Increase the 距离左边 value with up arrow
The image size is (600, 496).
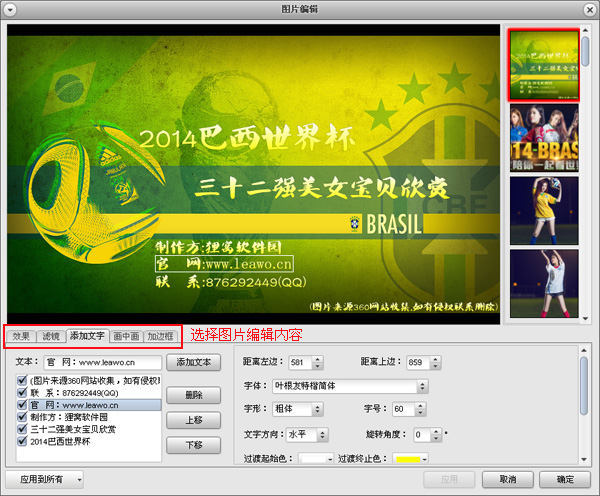[318, 359]
